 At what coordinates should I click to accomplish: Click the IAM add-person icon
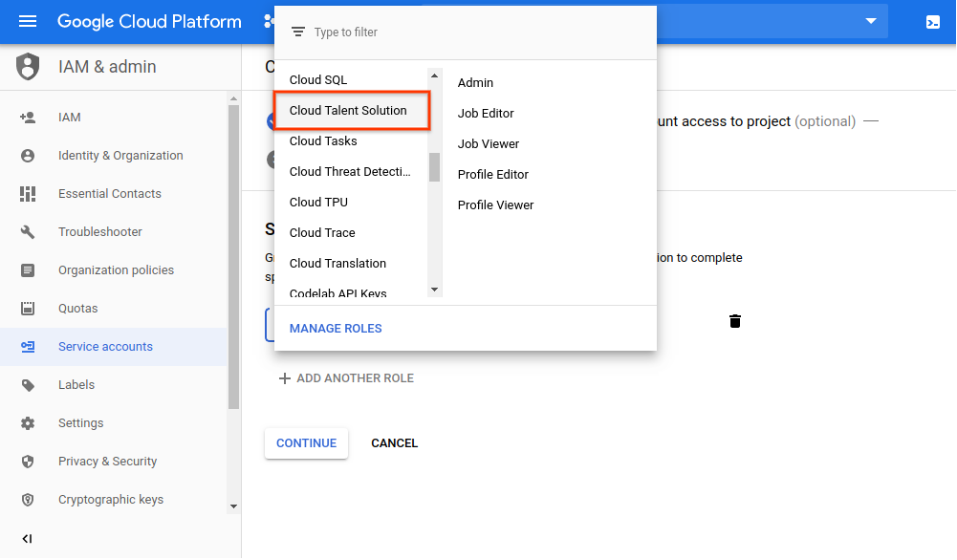(x=28, y=118)
